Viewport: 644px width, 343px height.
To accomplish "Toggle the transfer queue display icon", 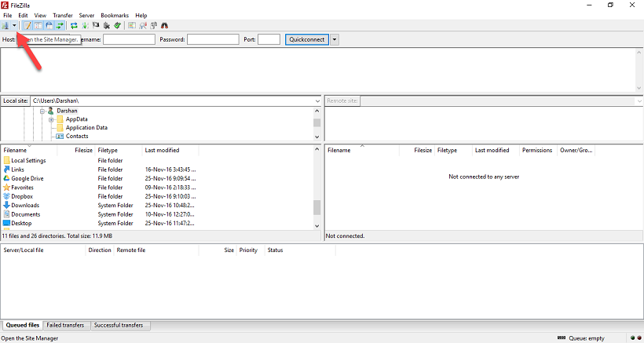I will pos(60,25).
